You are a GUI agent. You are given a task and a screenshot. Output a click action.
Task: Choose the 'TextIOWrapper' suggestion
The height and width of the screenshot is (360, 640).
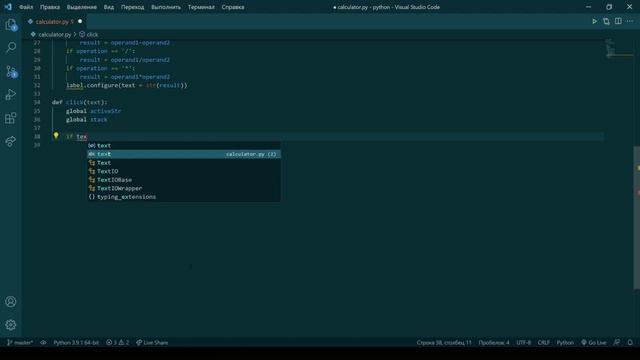click(x=184, y=188)
